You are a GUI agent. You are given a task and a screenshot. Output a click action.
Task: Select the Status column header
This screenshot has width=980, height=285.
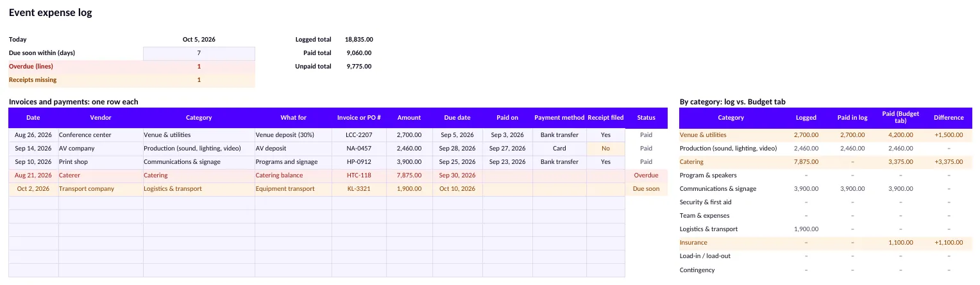(646, 118)
